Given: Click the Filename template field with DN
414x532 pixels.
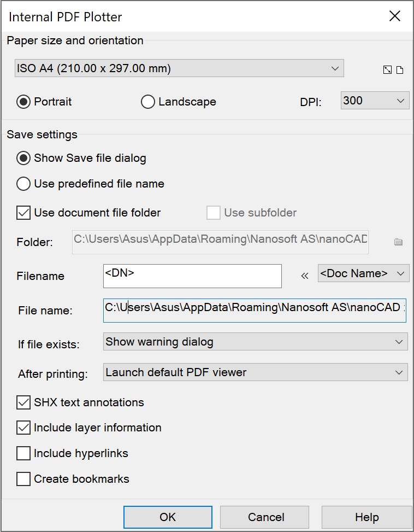Looking at the screenshot, I should point(192,276).
